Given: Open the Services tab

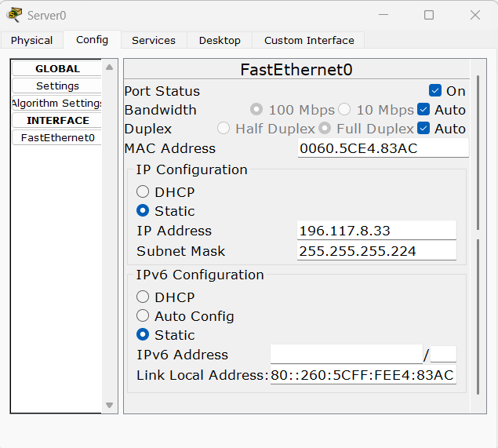Looking at the screenshot, I should (154, 40).
